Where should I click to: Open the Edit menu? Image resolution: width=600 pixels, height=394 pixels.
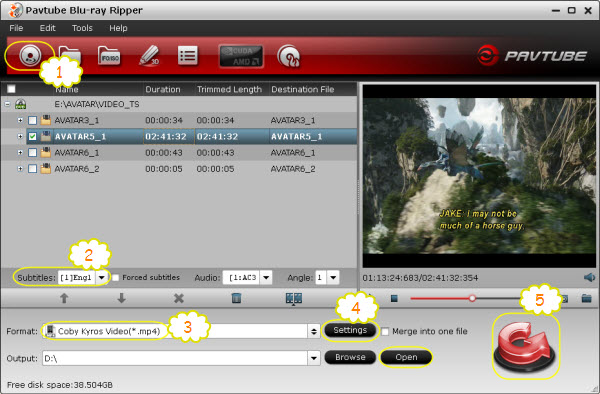coord(47,28)
